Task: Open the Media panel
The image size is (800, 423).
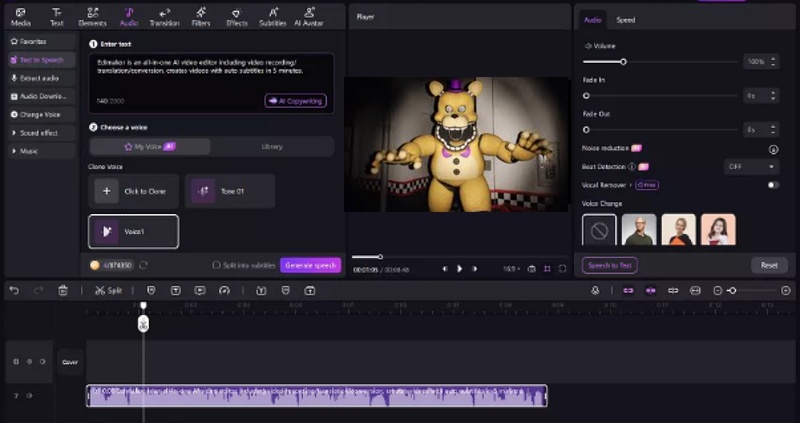Action: point(20,17)
